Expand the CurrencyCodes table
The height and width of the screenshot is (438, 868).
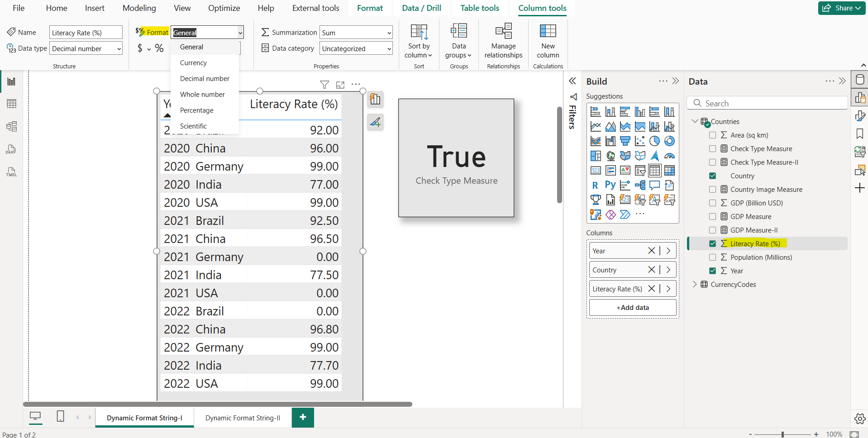pyautogui.click(x=695, y=284)
